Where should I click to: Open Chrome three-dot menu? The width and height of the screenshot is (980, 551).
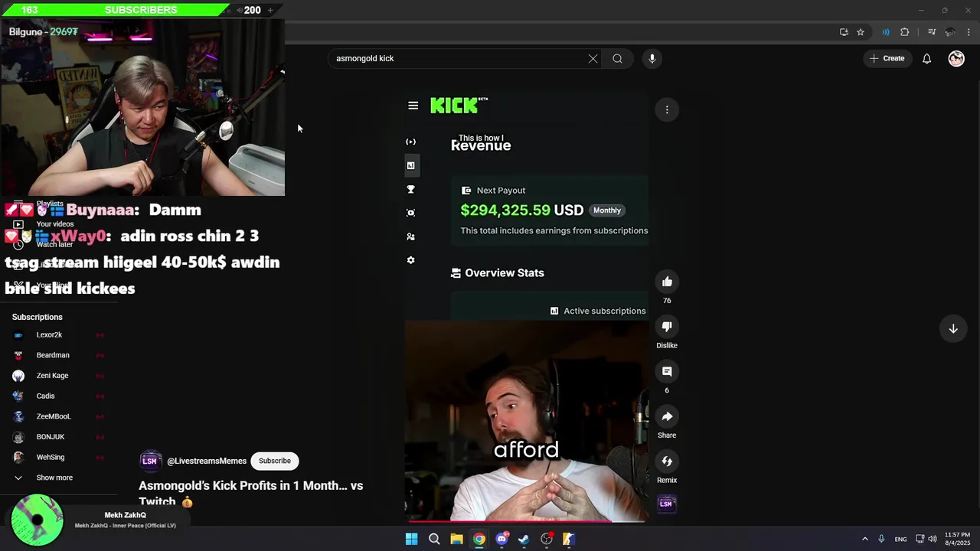(x=969, y=32)
